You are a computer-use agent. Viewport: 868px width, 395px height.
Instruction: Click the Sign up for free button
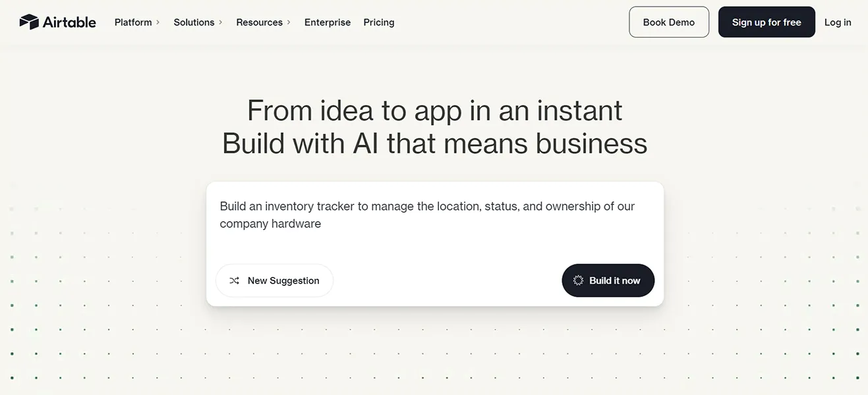pyautogui.click(x=767, y=22)
